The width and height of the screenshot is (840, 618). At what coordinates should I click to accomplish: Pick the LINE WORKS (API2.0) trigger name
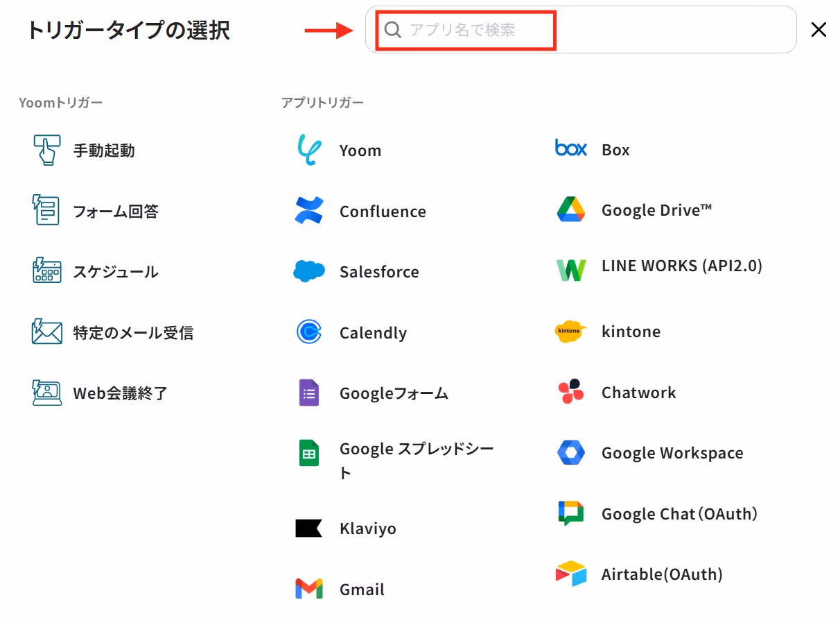point(682,266)
